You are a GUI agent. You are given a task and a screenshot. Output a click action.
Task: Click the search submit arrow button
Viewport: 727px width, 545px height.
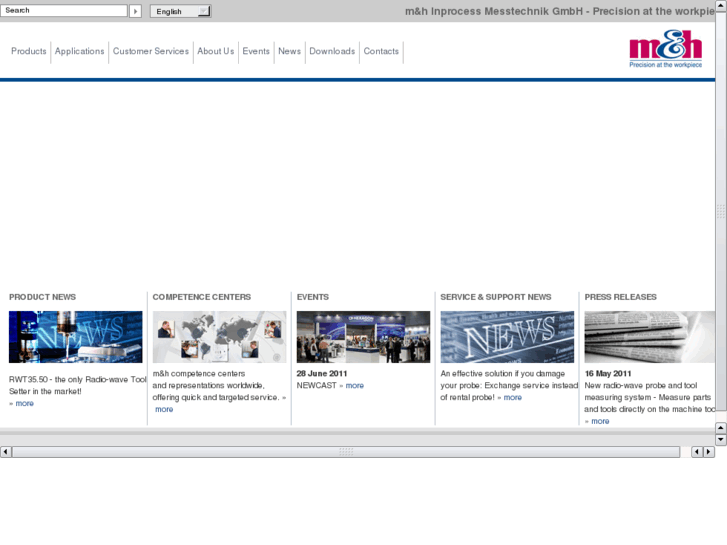pyautogui.click(x=135, y=11)
